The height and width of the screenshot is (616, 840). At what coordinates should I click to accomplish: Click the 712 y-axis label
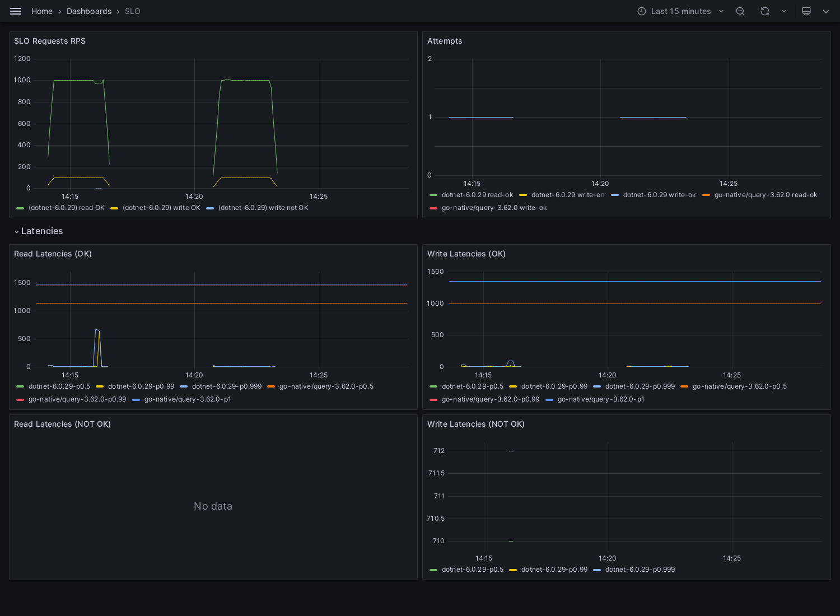(x=439, y=451)
